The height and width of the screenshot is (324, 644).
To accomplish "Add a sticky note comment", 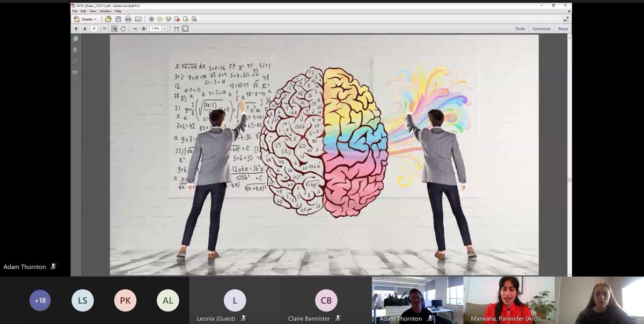I will [160, 19].
